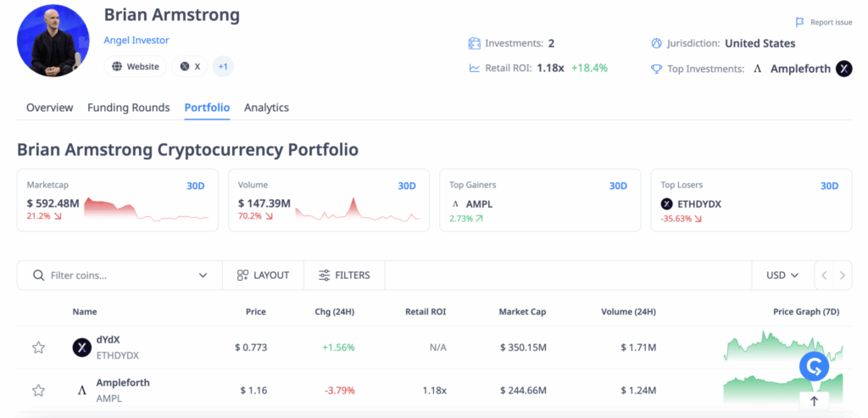Image resolution: width=868 pixels, height=418 pixels.
Task: Click the blue floating G widget button
Action: click(x=814, y=366)
